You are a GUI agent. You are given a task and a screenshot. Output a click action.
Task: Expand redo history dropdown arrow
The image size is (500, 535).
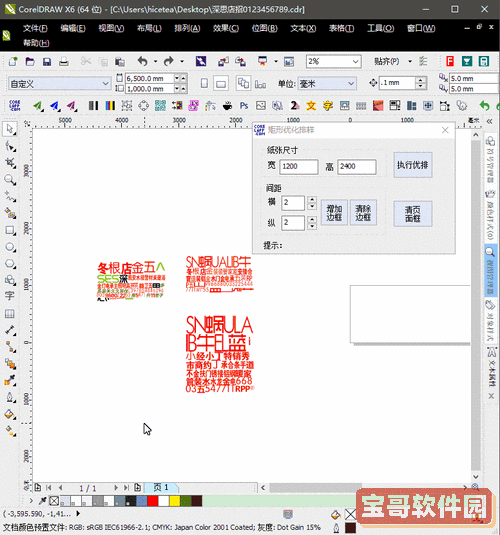click(x=182, y=61)
